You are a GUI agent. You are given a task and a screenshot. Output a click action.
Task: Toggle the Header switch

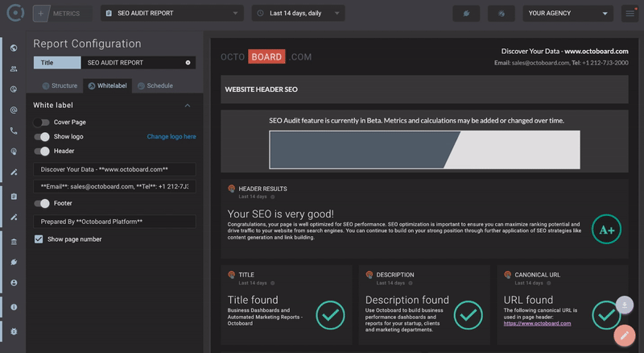click(x=42, y=151)
